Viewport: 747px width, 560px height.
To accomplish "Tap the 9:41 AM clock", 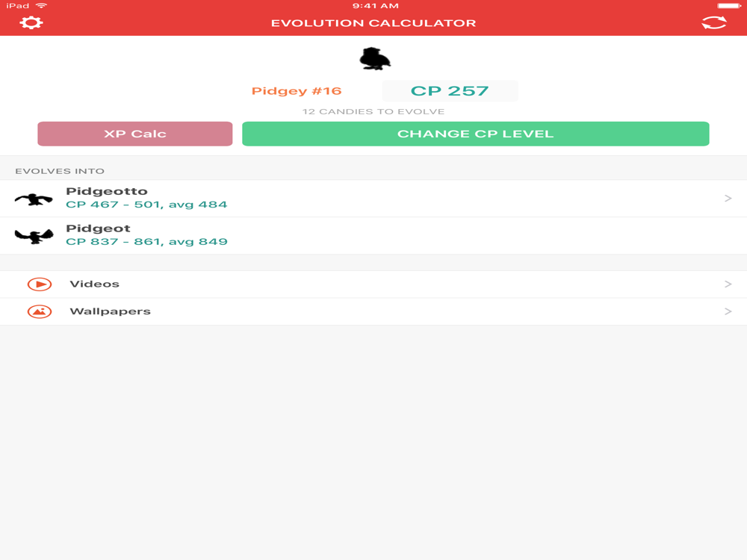I will [x=376, y=6].
